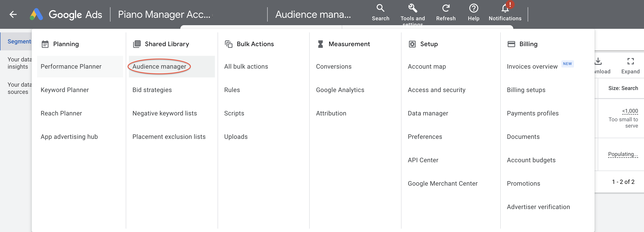Open Access and security
Image resolution: width=644 pixels, height=232 pixels.
click(437, 90)
